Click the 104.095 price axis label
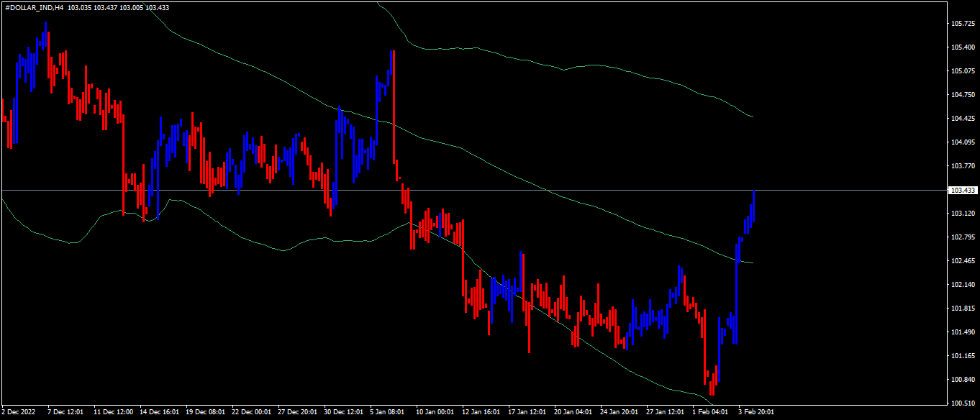Screen dimensions: 980x420 point(963,142)
